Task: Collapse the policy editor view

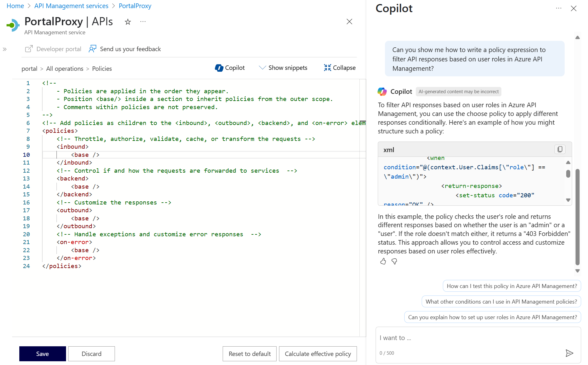Action: coord(339,68)
